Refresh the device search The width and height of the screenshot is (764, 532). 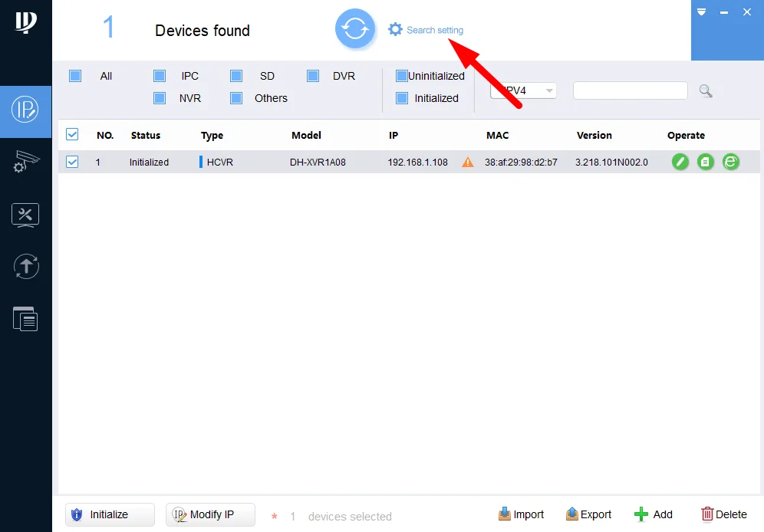tap(354, 28)
